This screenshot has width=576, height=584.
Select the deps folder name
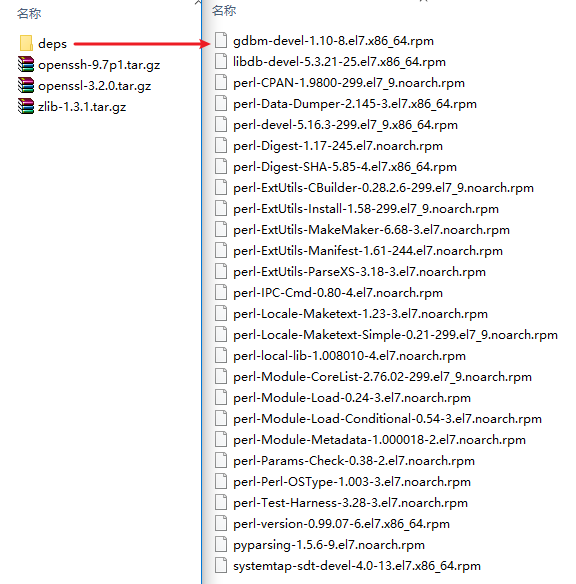pos(52,44)
